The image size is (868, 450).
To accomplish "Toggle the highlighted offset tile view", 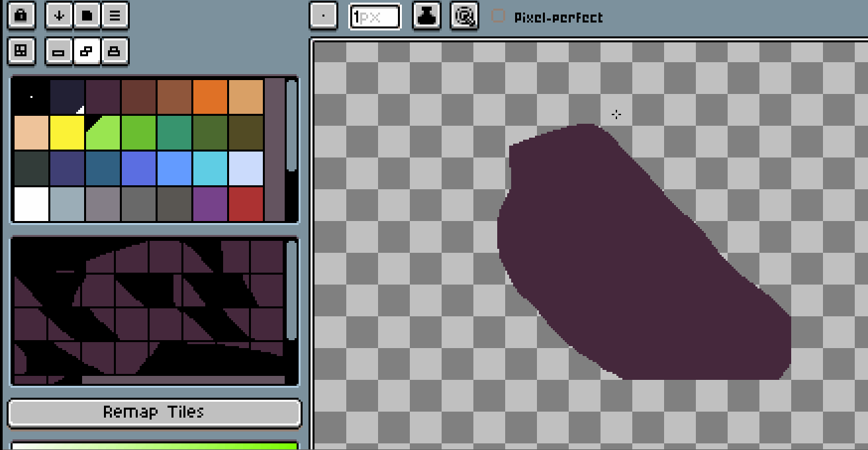I will 87,50.
